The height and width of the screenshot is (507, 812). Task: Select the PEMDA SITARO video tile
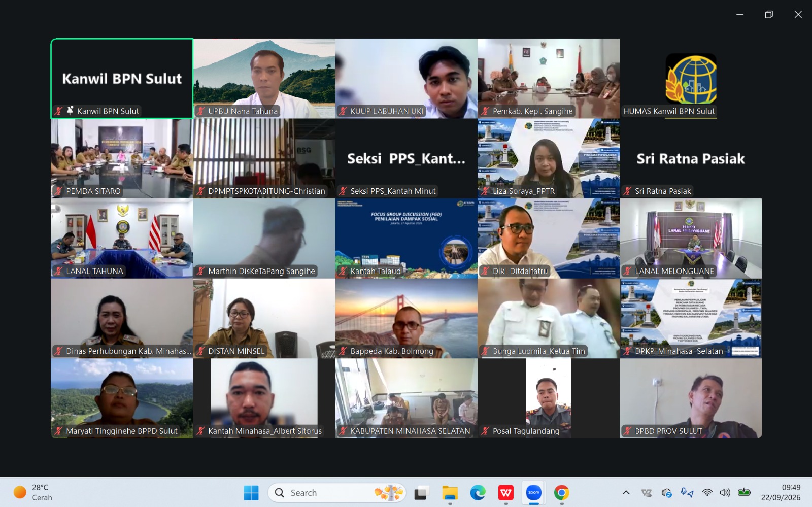(122, 158)
